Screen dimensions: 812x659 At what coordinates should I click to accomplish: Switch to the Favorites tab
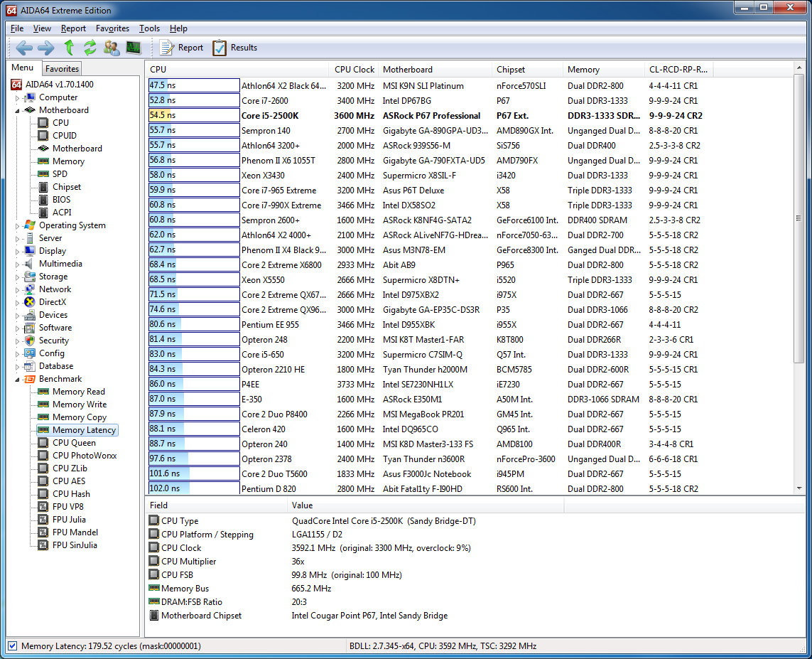[62, 69]
